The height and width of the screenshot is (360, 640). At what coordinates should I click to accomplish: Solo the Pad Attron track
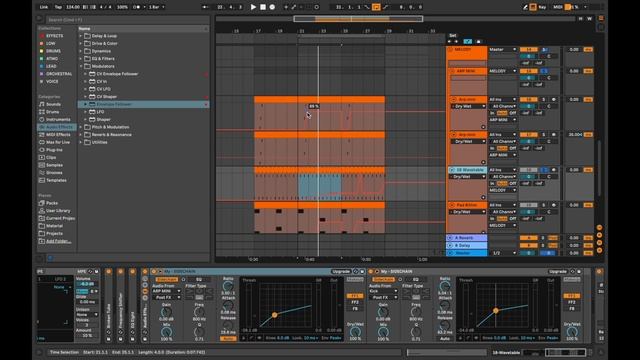544,205
